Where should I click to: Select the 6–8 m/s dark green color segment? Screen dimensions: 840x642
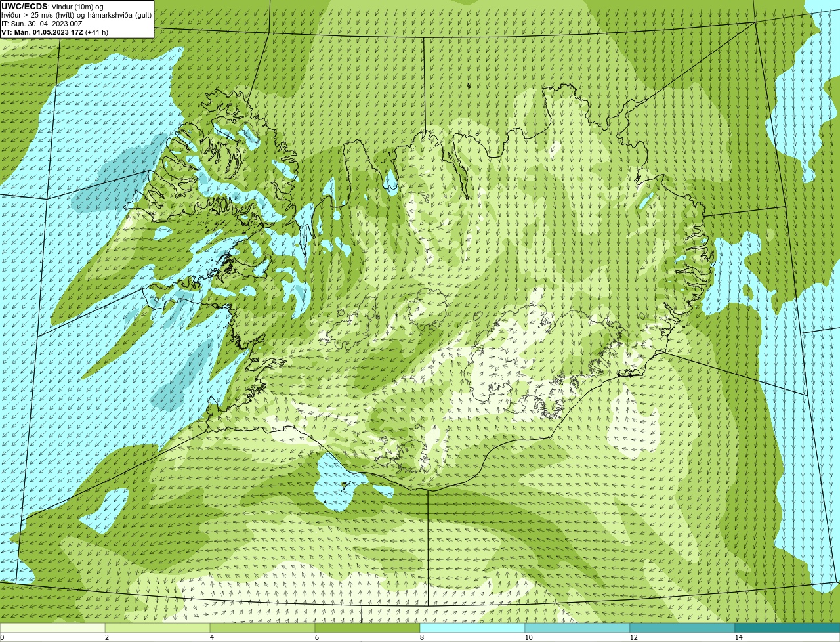coord(367,628)
